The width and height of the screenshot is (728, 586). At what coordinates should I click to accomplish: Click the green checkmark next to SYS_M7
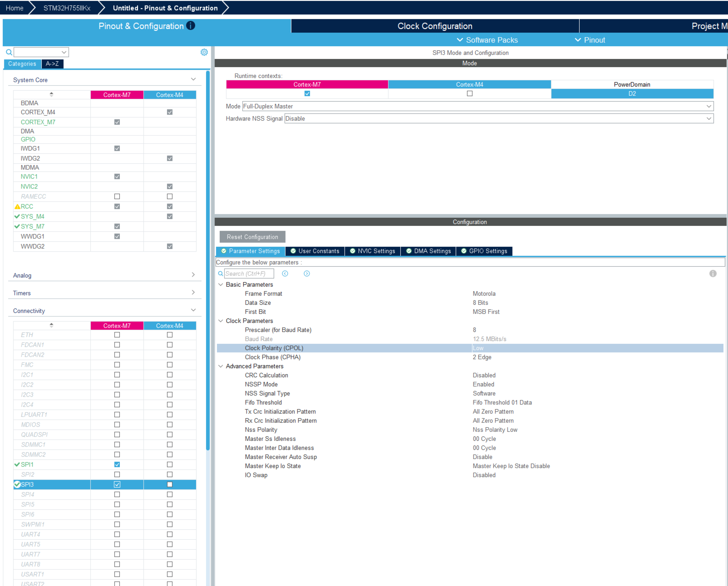click(x=17, y=226)
